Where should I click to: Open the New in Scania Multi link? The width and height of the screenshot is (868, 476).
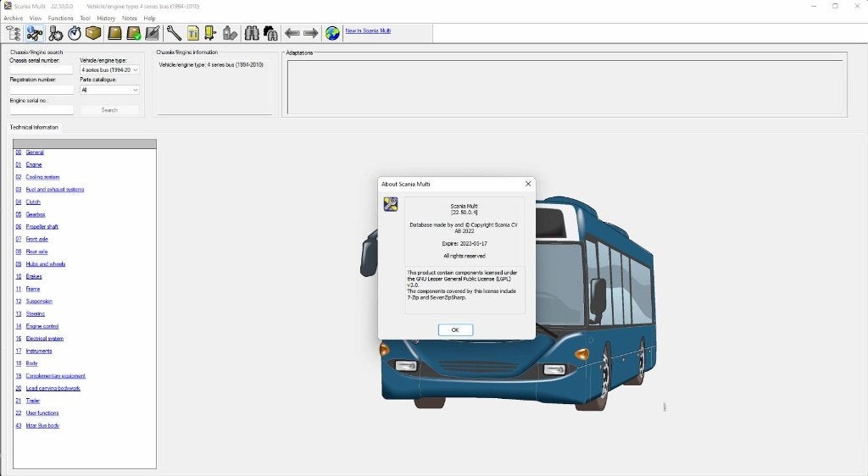(368, 31)
